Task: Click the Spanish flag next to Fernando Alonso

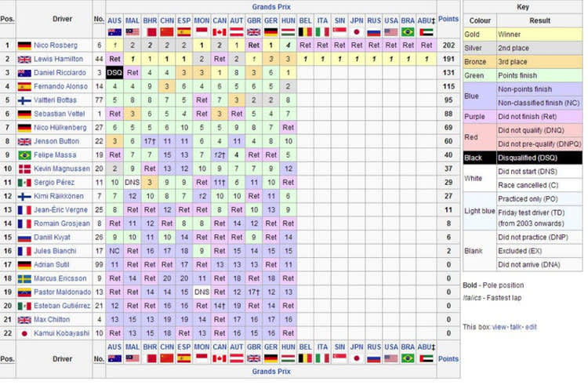Action: point(24,86)
